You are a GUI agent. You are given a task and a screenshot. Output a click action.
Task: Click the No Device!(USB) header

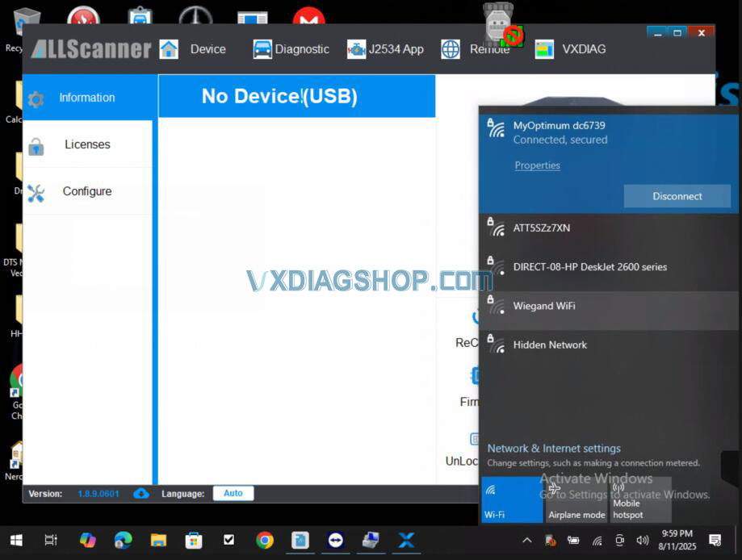click(x=296, y=96)
